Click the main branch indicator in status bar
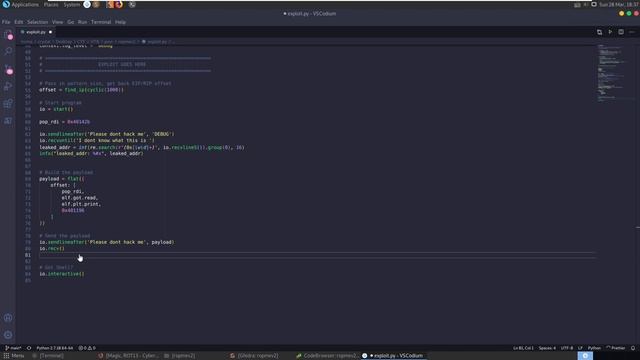Viewport: 640px width, 360px height. tap(13, 348)
